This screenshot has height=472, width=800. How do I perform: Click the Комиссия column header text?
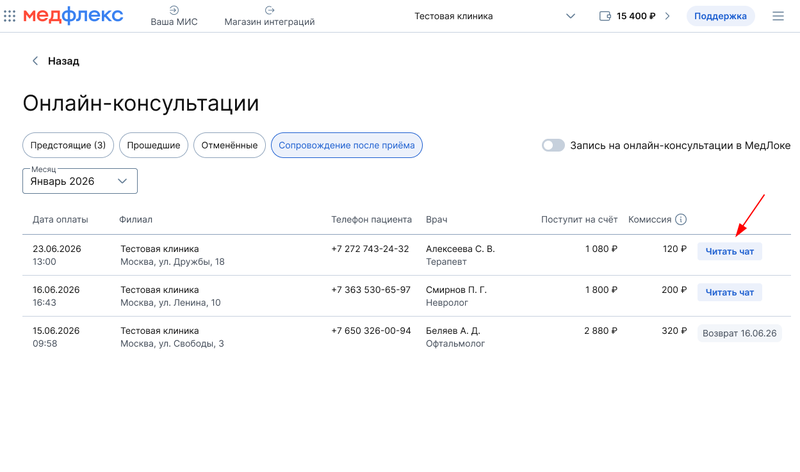[649, 219]
